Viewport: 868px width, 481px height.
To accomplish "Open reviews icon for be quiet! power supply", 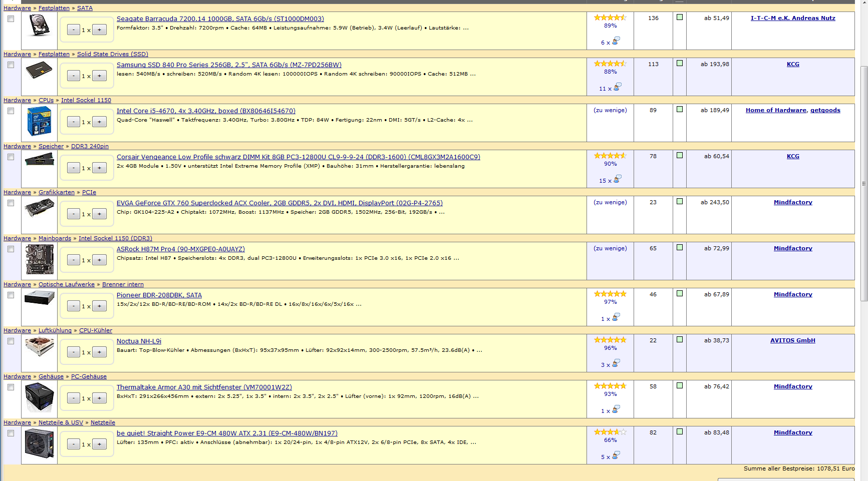I will click(x=616, y=455).
